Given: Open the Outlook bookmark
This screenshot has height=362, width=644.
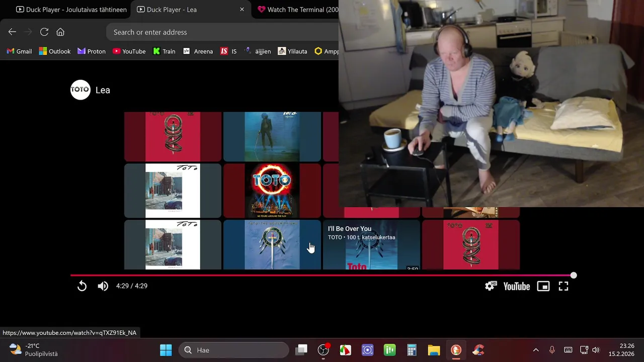Looking at the screenshot, I should coord(55,51).
